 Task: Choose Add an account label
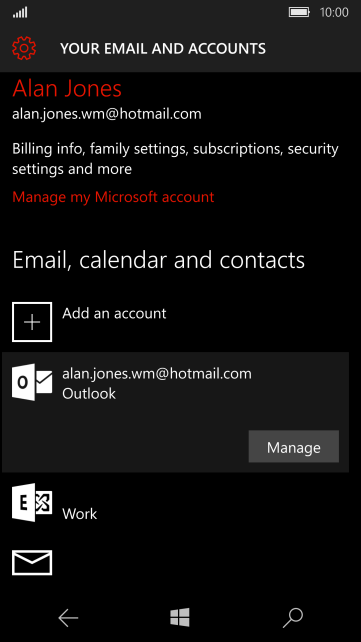(114, 313)
